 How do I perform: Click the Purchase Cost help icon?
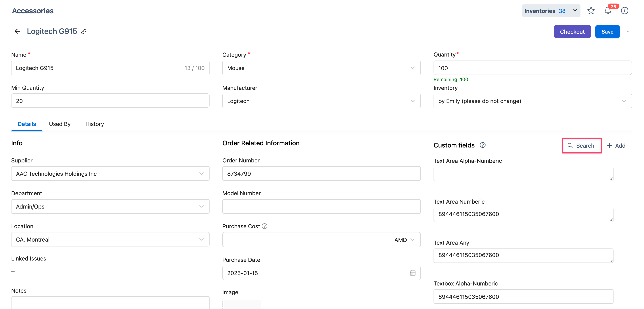click(264, 226)
